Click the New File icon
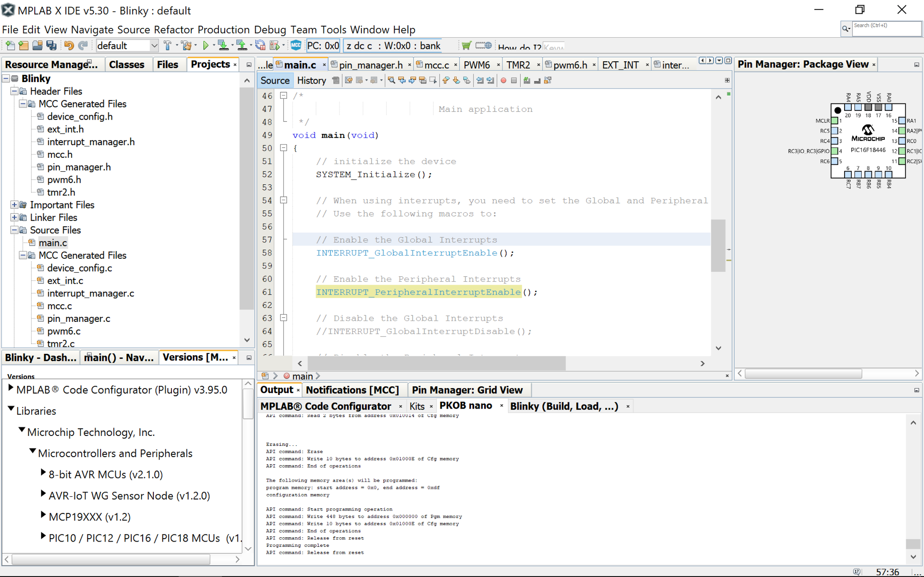Viewport: 924px width, 577px height. (10, 46)
